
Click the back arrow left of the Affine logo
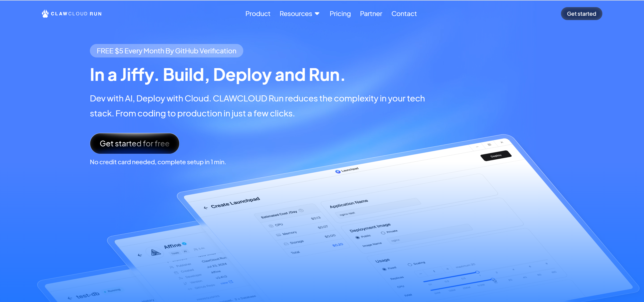click(x=140, y=255)
